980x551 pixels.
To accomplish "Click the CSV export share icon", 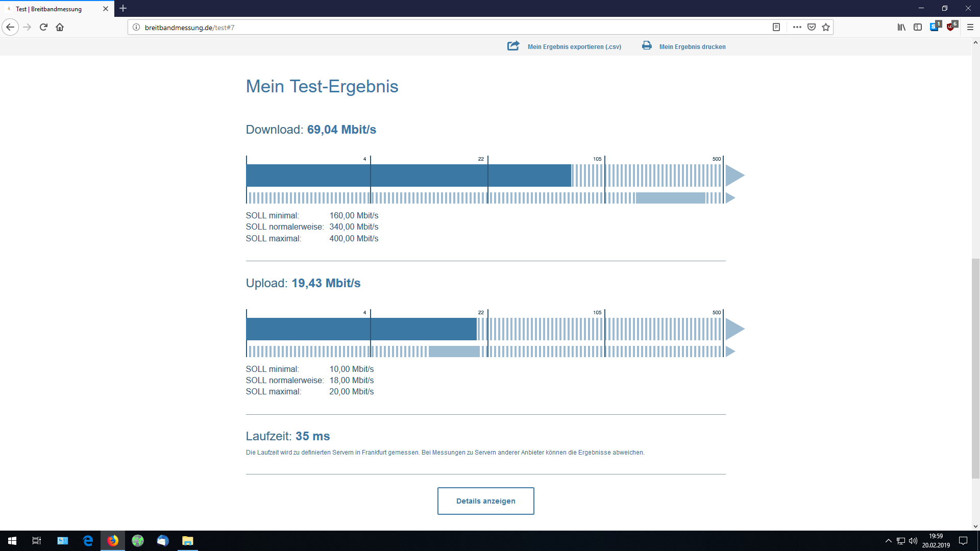I will 513,46.
